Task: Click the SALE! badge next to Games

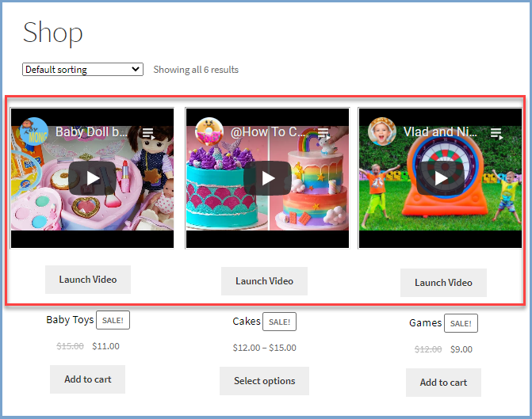Action: [461, 323]
